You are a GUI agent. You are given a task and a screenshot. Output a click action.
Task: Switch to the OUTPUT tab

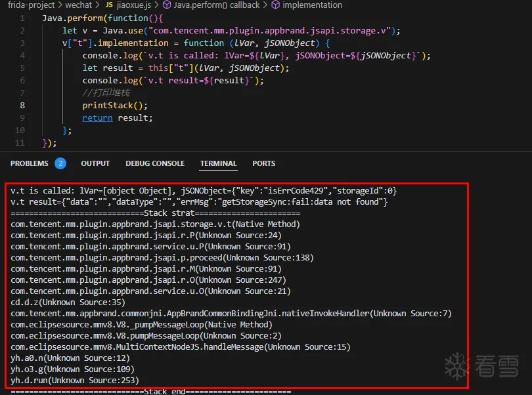click(95, 163)
